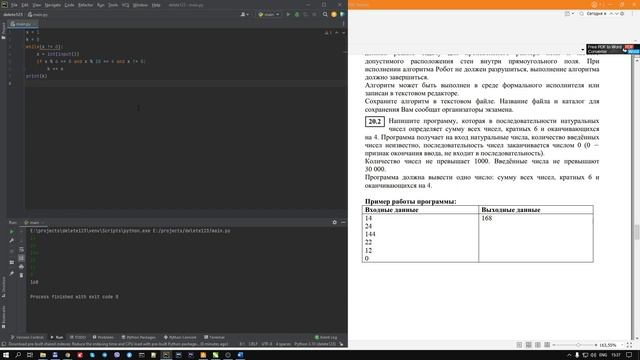The image size is (640, 360).
Task: Open the run configuration dropdown 'main'
Action: pyautogui.click(x=269, y=14)
